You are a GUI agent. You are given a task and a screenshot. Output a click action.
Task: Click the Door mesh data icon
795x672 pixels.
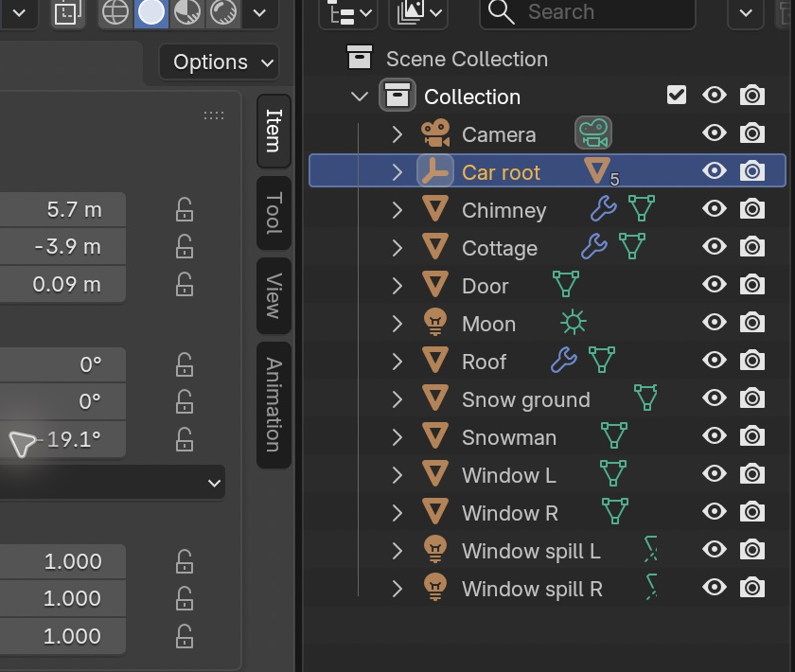565,284
